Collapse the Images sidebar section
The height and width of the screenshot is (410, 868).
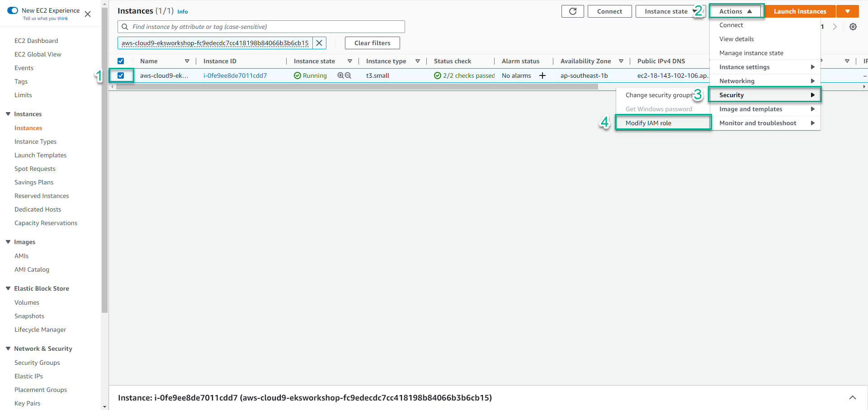8,242
